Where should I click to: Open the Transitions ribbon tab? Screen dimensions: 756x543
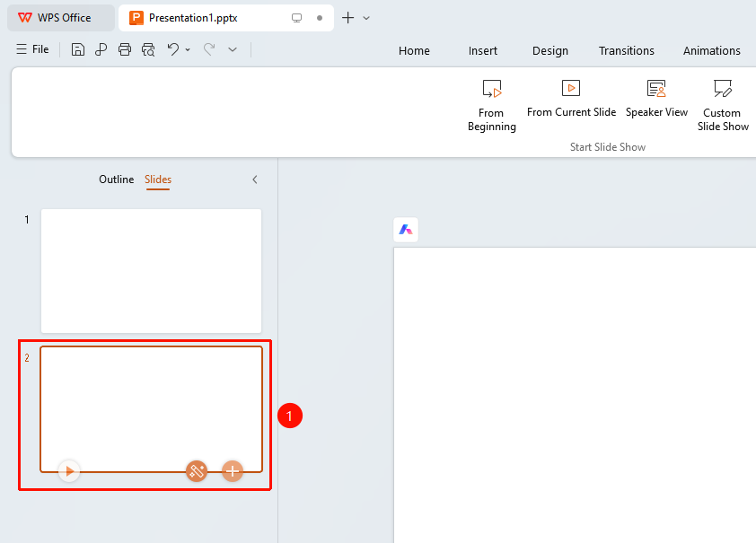click(627, 50)
